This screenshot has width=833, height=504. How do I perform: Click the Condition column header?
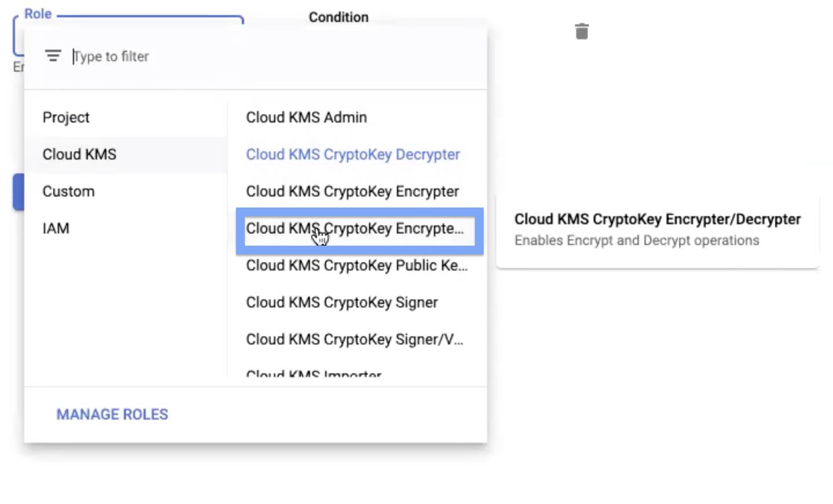pyautogui.click(x=338, y=17)
